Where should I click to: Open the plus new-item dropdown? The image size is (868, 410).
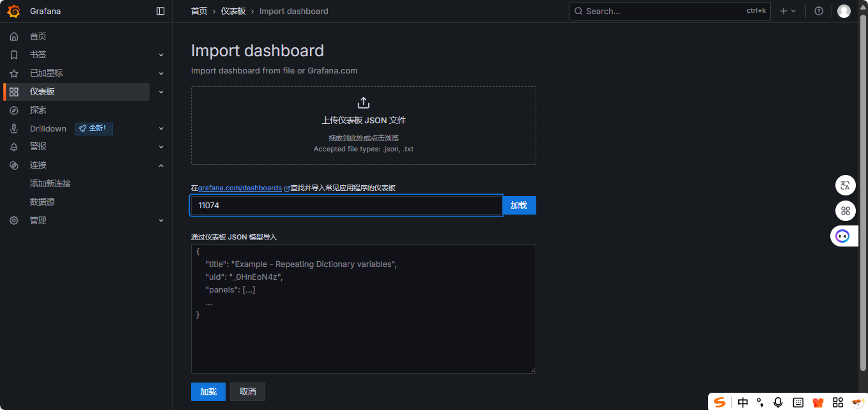click(x=787, y=11)
